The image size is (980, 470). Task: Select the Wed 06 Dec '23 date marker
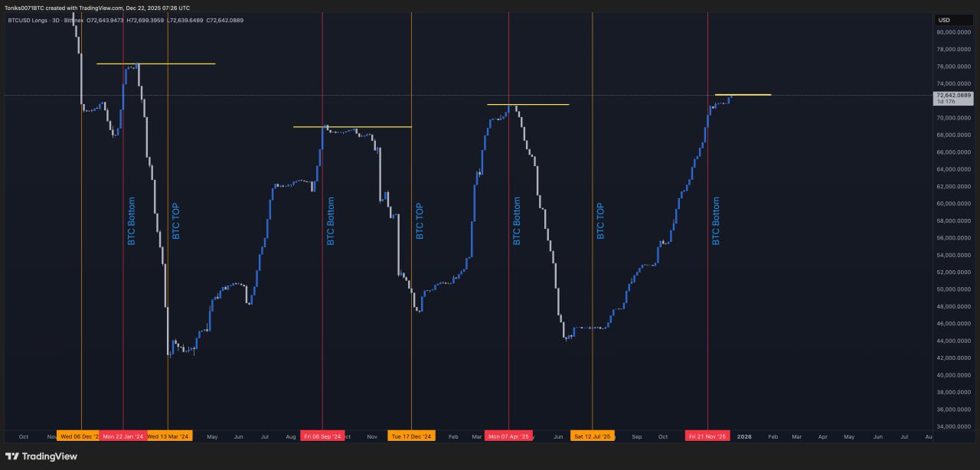pos(78,436)
